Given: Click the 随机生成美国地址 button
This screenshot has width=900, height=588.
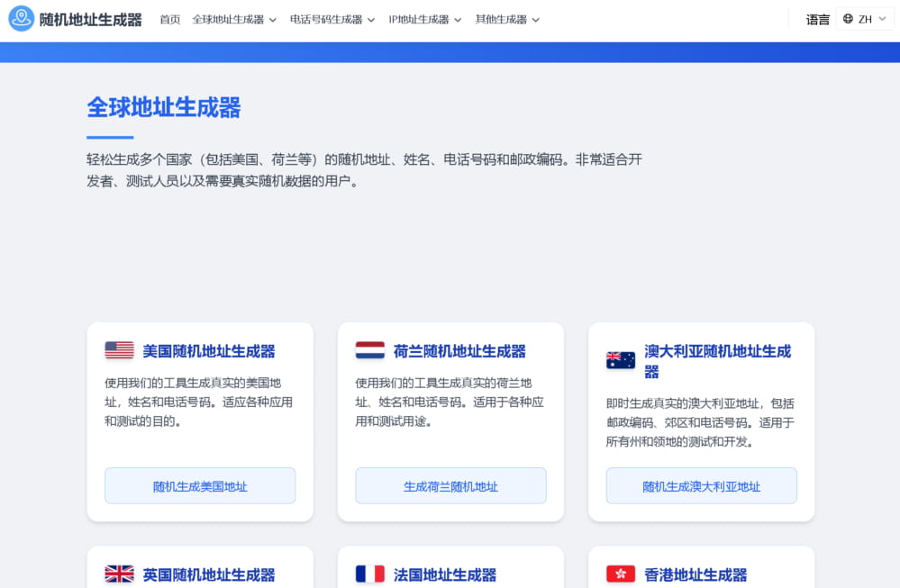Looking at the screenshot, I should tap(200, 486).
